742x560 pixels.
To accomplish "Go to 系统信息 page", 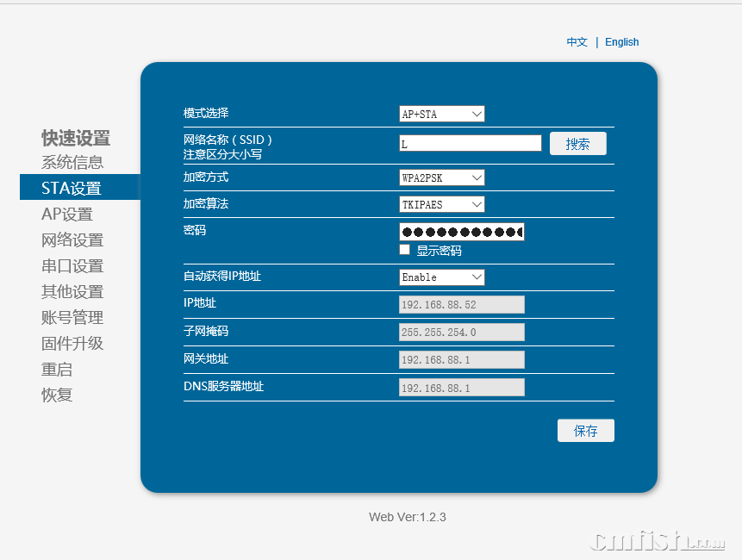I will click(72, 162).
